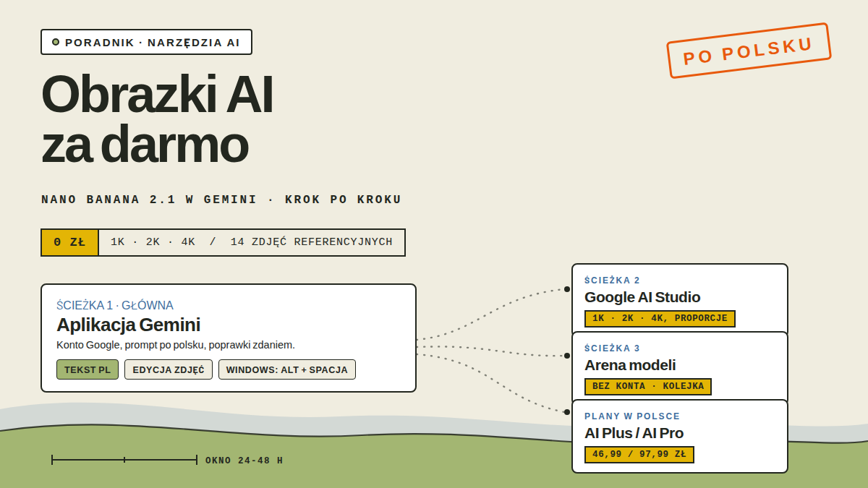Click the connector dot at Arena modeli card
This screenshot has width=868, height=488.
click(567, 356)
